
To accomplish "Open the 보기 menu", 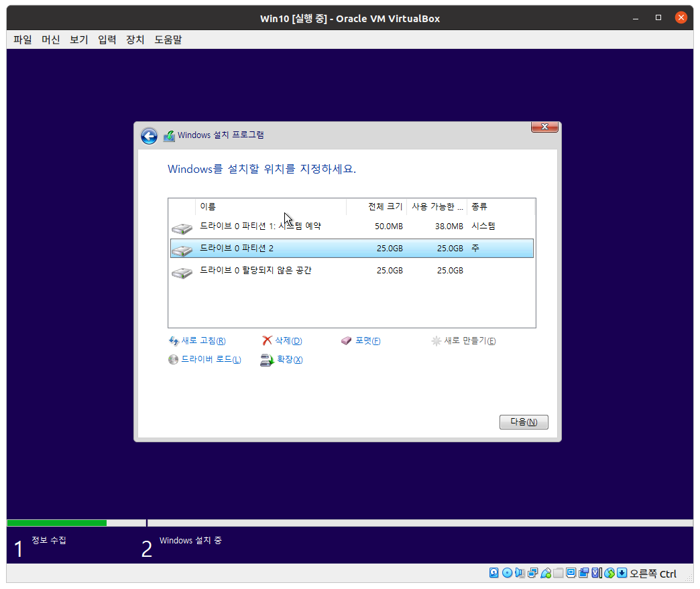I will click(78, 40).
